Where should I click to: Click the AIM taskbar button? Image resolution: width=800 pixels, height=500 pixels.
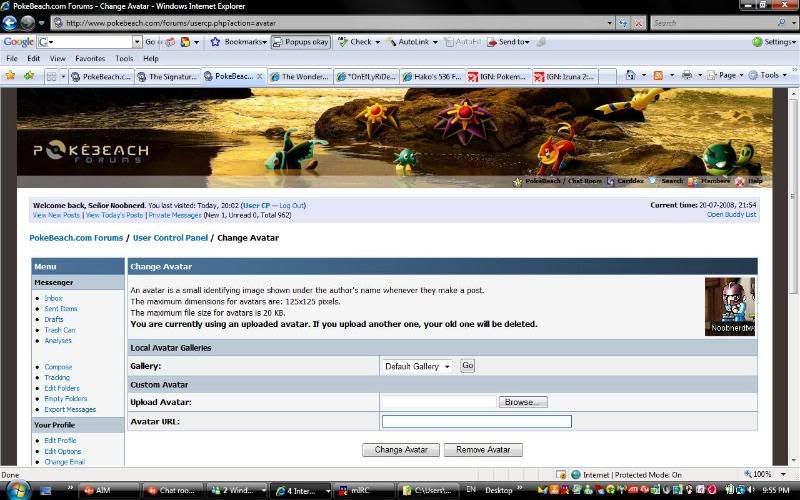pos(109,490)
